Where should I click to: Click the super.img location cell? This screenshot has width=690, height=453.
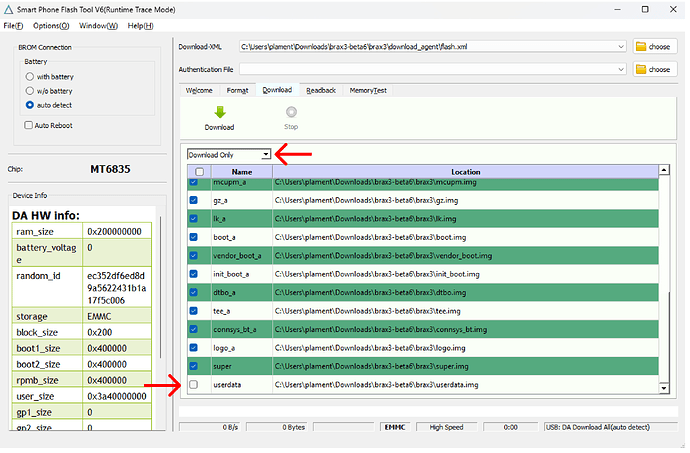click(x=466, y=367)
